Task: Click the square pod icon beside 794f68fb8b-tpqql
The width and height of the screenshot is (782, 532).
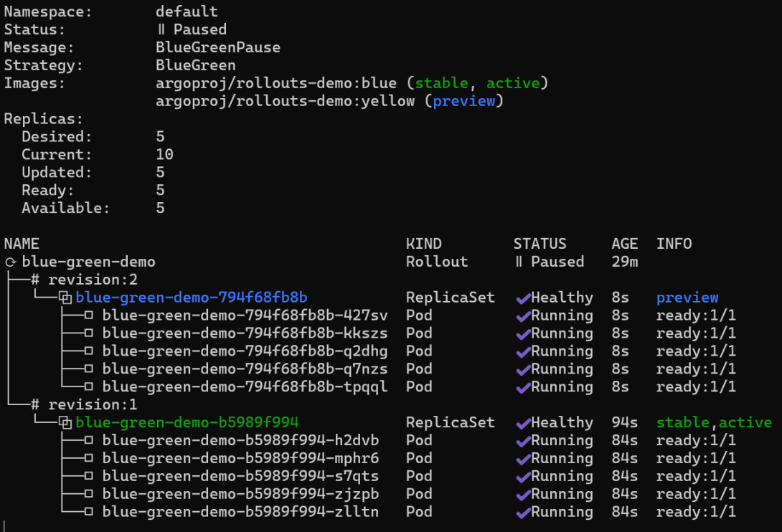Action: [89, 387]
